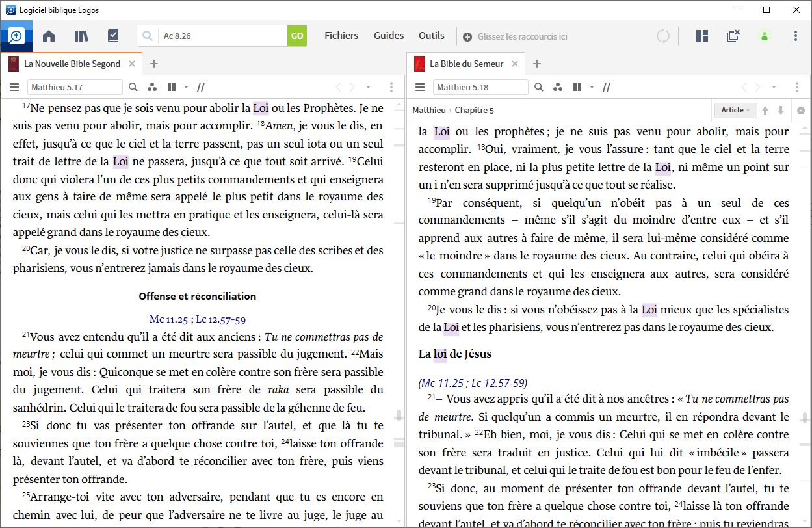Close La Bible du Semeur tab
This screenshot has height=528, width=812.
pyautogui.click(x=516, y=64)
